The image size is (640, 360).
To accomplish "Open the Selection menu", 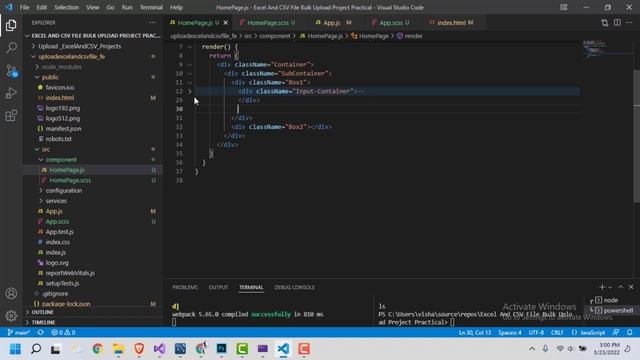I will click(x=67, y=7).
